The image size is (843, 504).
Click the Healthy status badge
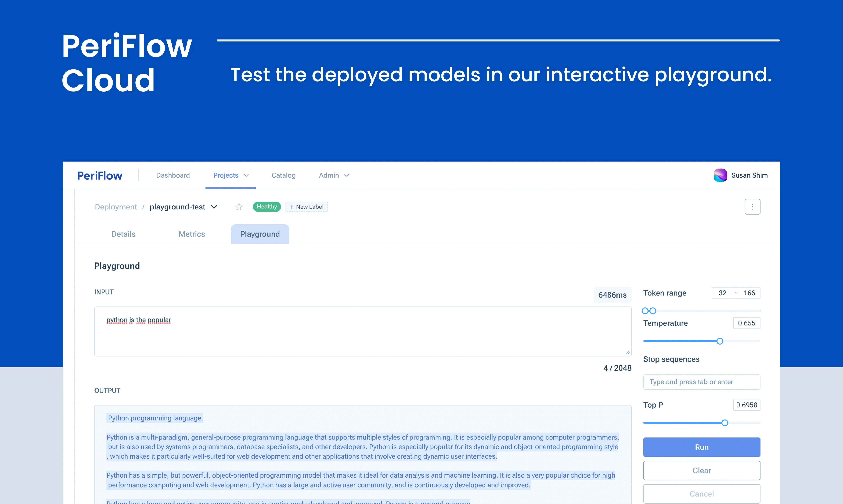[x=267, y=207]
